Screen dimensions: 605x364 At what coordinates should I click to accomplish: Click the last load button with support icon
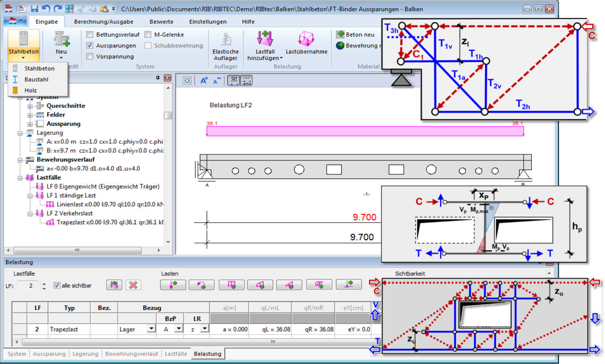coord(349,285)
